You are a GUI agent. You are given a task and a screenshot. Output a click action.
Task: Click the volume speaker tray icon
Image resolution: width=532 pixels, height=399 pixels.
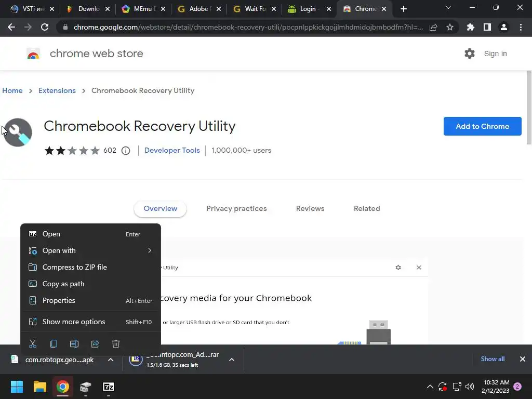pos(470,387)
